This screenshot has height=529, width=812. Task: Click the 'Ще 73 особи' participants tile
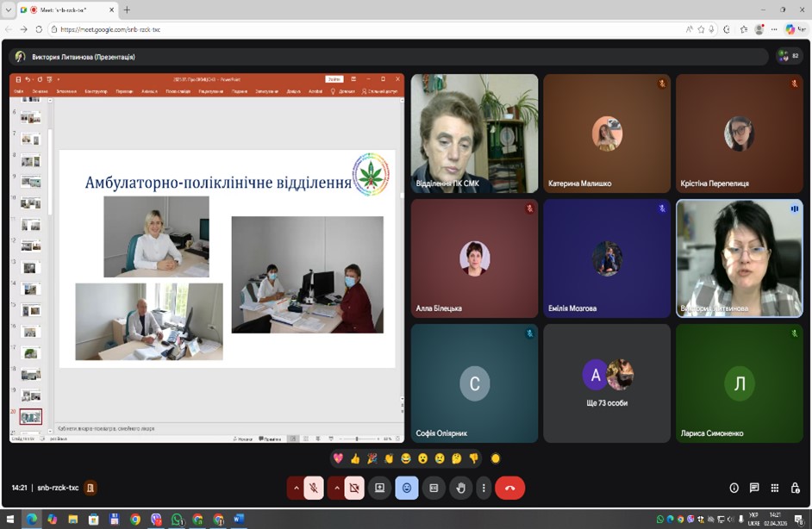(x=606, y=383)
